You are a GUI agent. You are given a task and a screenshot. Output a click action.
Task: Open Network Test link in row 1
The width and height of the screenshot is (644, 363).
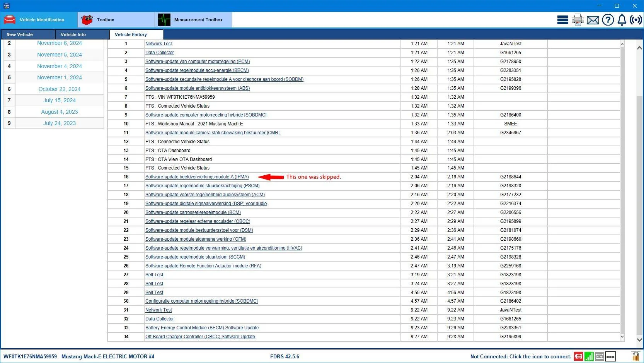pyautogui.click(x=158, y=44)
